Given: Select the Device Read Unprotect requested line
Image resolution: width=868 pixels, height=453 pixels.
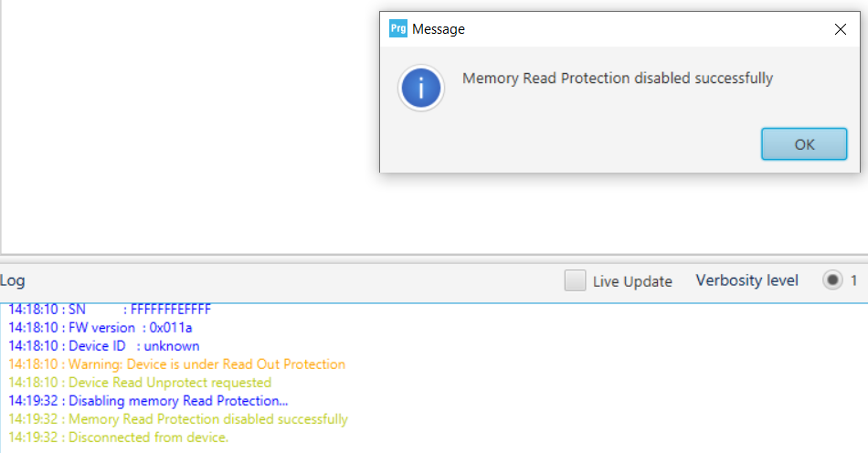Looking at the screenshot, I should click(x=140, y=382).
